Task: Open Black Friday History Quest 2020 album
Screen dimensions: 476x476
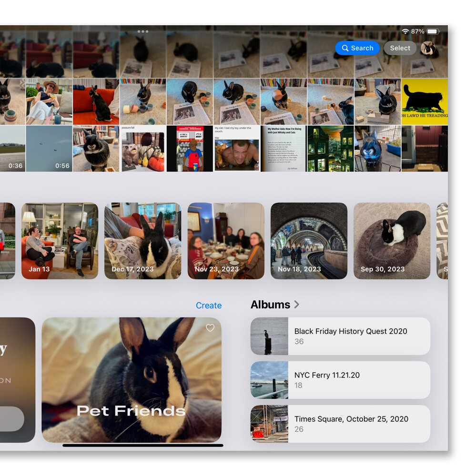Action: (x=340, y=336)
